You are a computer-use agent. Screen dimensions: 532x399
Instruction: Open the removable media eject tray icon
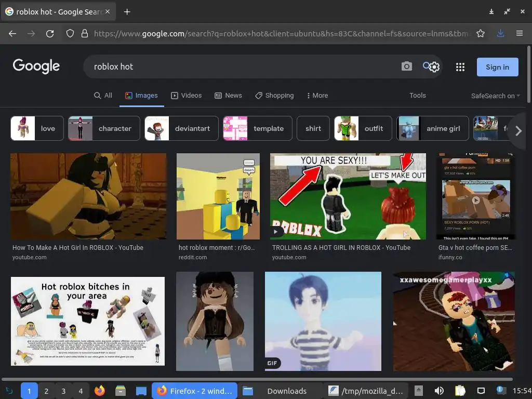pos(419,391)
